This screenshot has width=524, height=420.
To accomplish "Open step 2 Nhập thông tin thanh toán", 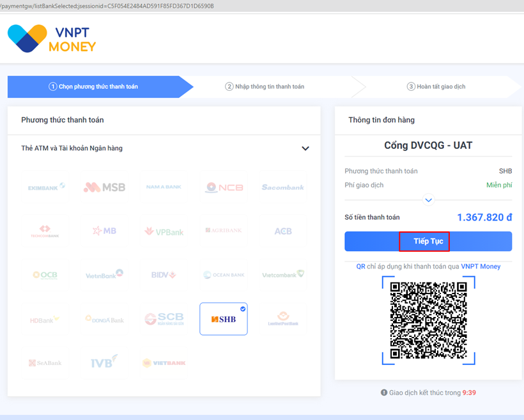I will click(265, 86).
